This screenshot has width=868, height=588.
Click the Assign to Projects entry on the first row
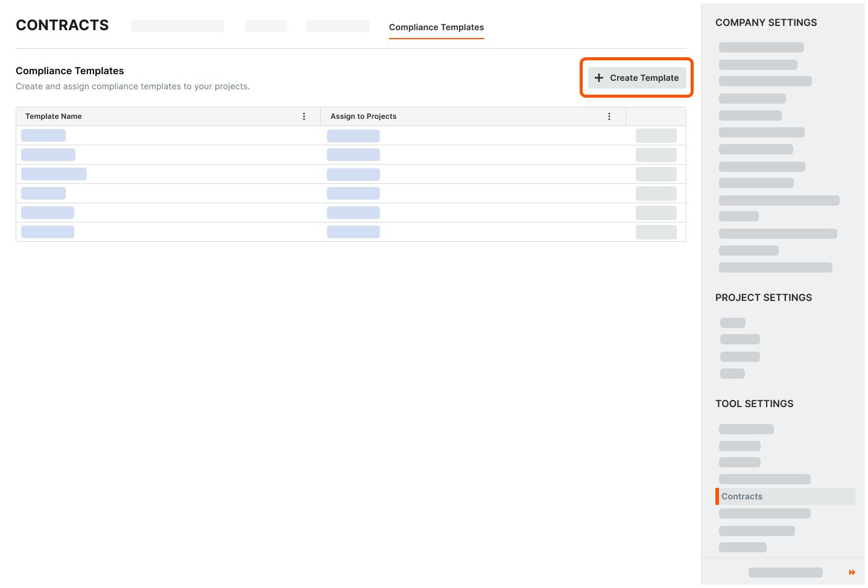[353, 135]
